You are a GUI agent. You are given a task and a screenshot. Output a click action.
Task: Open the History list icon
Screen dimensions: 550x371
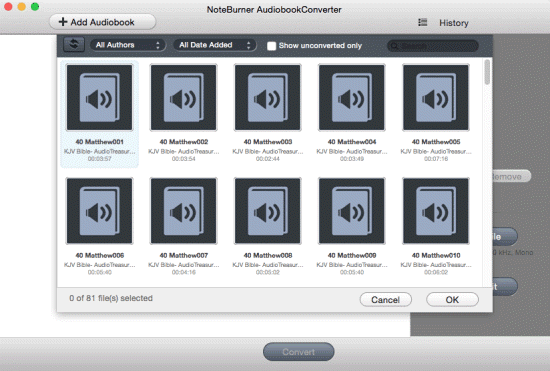423,23
